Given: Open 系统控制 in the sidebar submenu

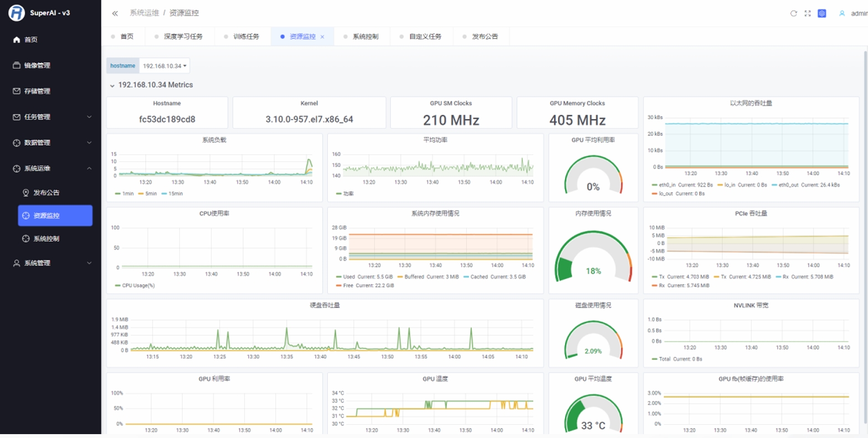Looking at the screenshot, I should (x=55, y=239).
